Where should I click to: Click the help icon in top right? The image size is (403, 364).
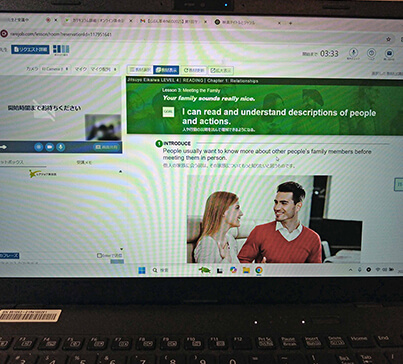(371, 54)
